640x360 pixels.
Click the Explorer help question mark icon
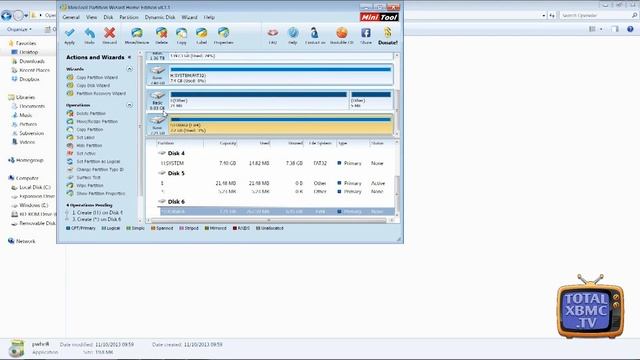pos(630,29)
